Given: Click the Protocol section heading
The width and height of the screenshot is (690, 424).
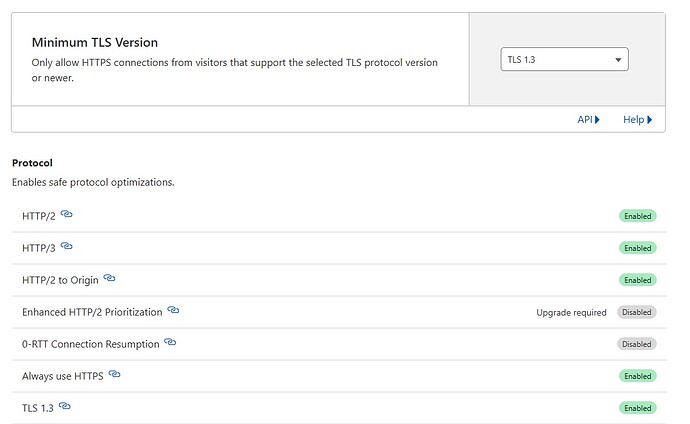Looking at the screenshot, I should (x=32, y=162).
